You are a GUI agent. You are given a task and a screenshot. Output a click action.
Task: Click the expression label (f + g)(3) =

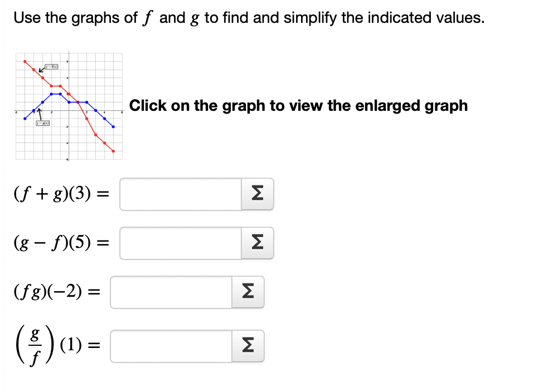57,194
